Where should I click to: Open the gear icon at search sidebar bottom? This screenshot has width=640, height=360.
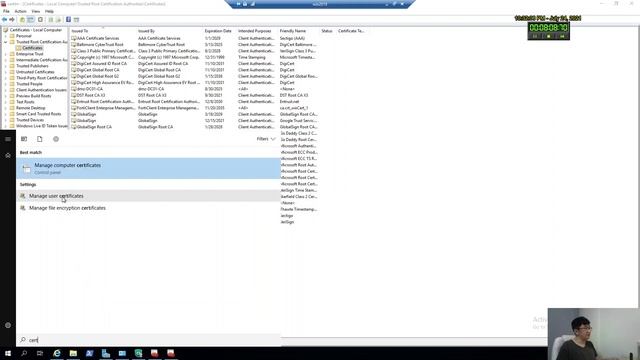pos(8,325)
